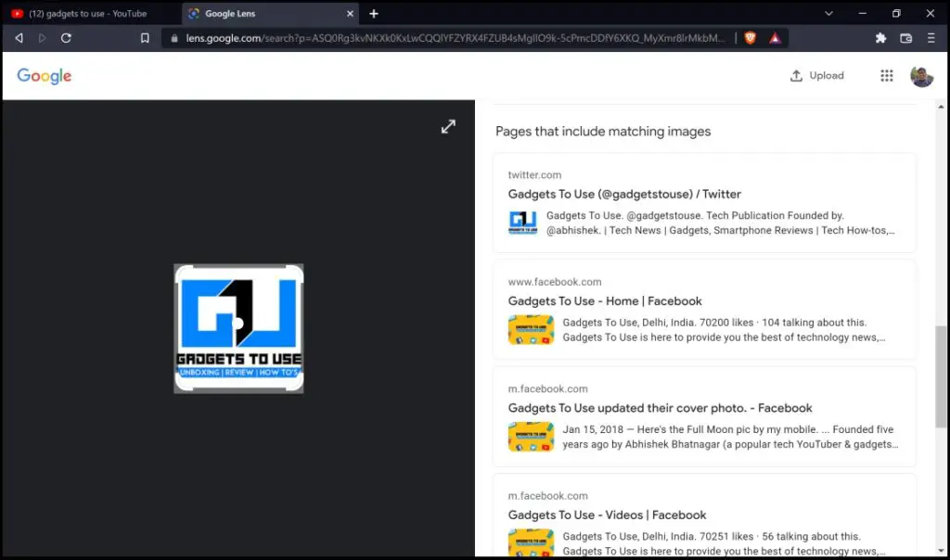Viewport: 950px width, 560px height.
Task: Expand the image with the diagonal arrows icon
Action: point(448,126)
